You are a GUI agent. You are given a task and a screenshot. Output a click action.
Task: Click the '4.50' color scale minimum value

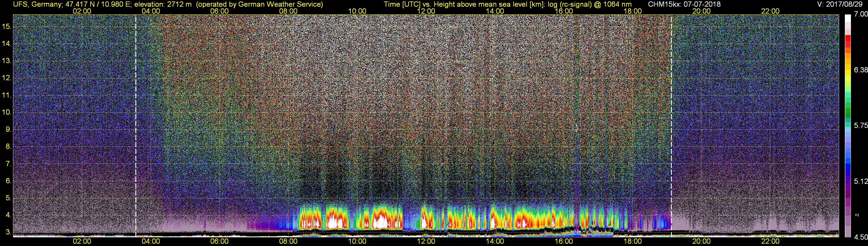tap(860, 237)
